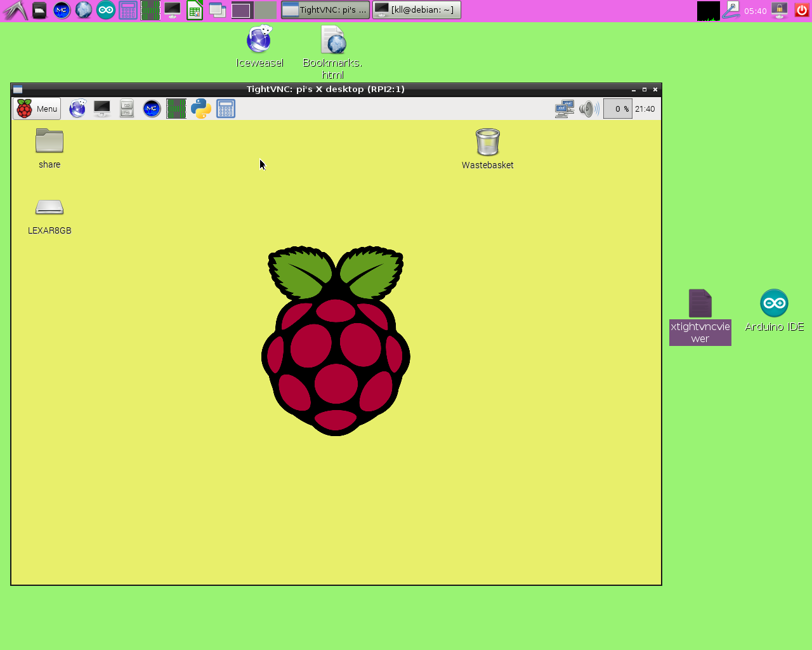Open the Wastebasket on Pi desktop
This screenshot has height=650, width=812.
[x=487, y=143]
